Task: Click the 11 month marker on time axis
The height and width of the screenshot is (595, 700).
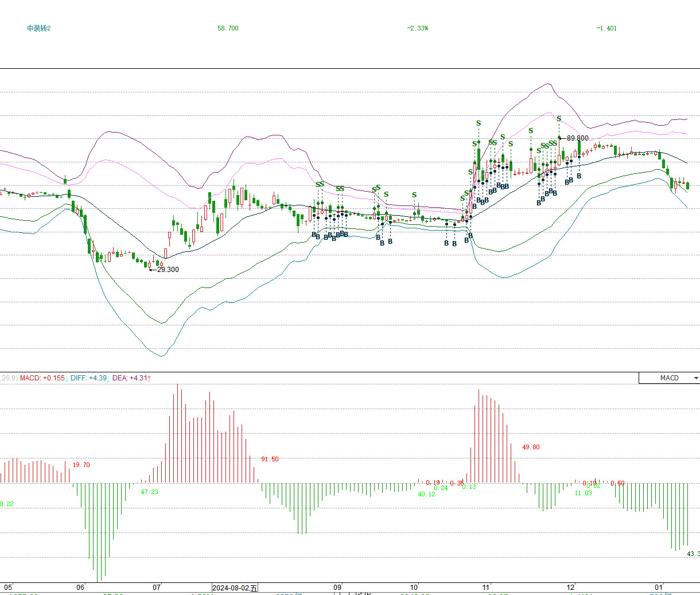Action: click(x=486, y=588)
